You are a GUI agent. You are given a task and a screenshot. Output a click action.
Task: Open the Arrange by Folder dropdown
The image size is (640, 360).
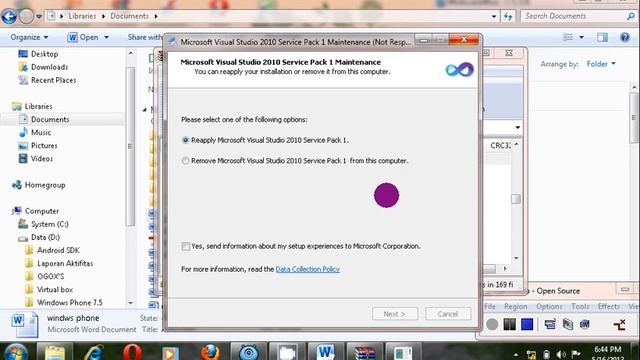tap(601, 64)
